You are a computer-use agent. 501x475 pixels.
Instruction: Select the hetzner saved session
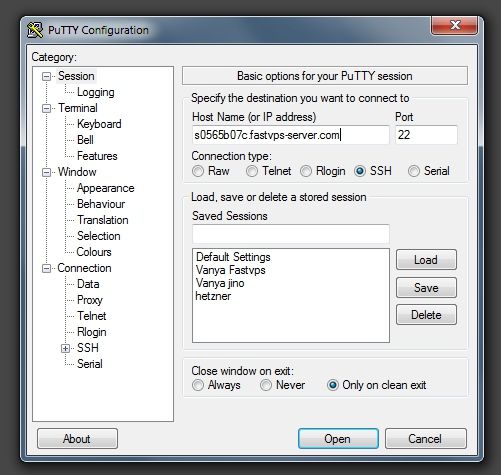[x=213, y=296]
